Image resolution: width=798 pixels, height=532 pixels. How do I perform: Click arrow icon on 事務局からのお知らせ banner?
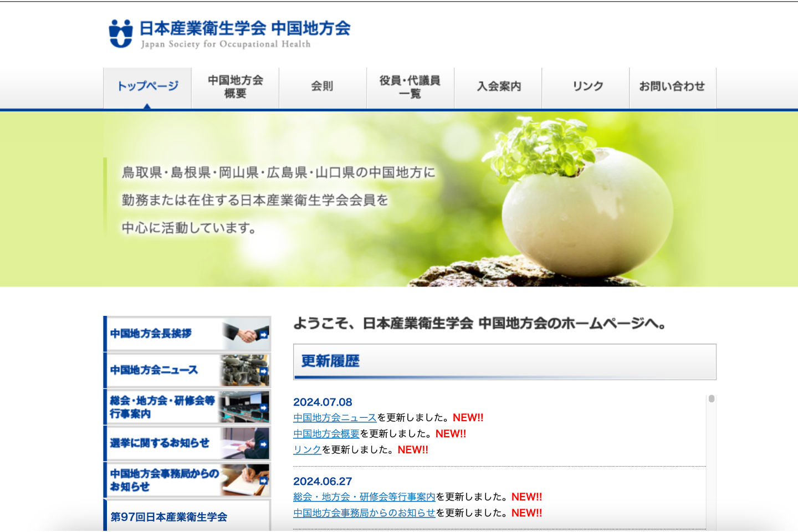tap(264, 480)
